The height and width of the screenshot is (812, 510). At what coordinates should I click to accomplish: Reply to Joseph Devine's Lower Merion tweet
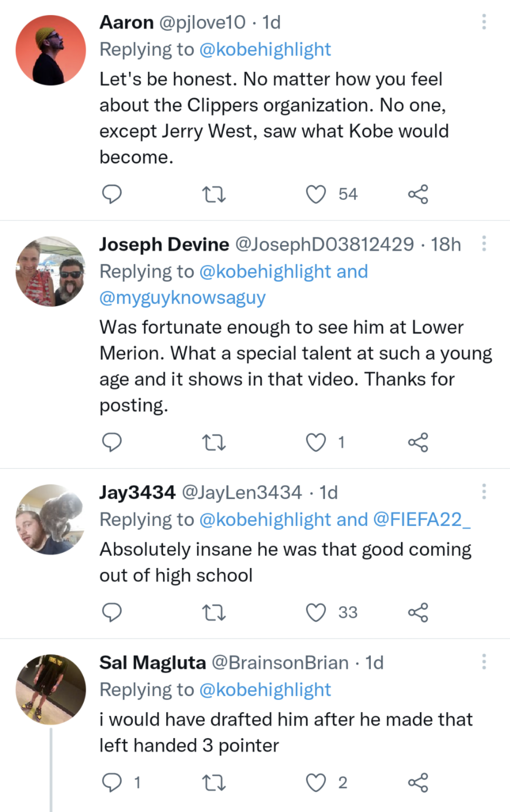tap(112, 442)
